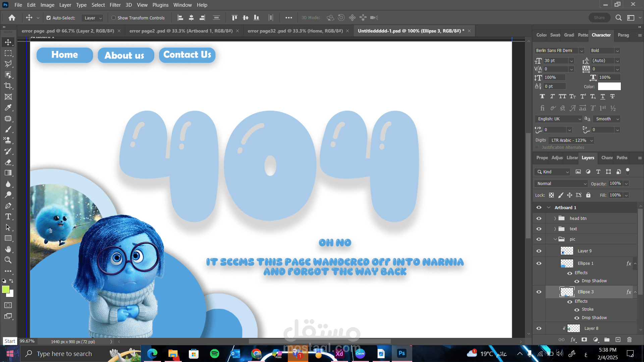Open the Layer menu

65,5
